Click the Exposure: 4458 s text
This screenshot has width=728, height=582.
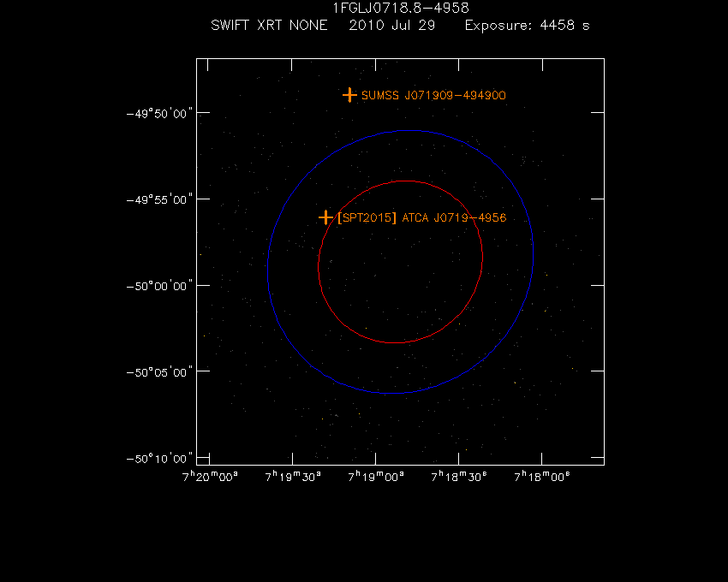[x=528, y=25]
